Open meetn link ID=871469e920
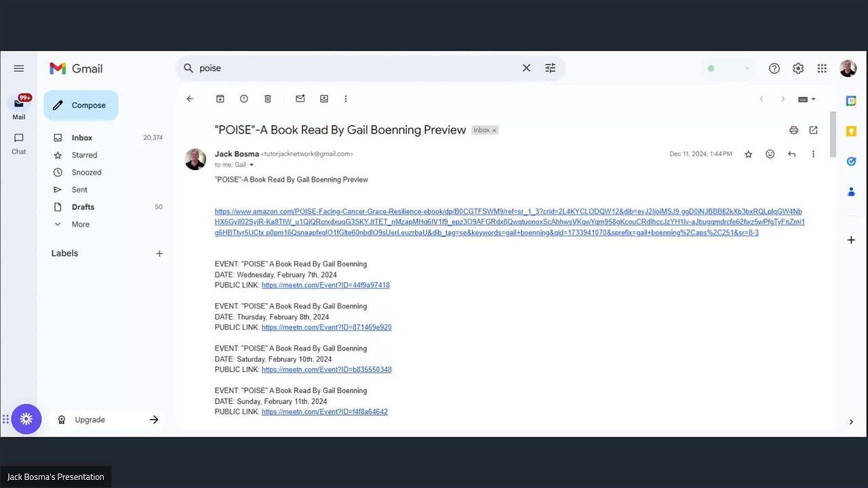The image size is (868, 488). coord(326,327)
